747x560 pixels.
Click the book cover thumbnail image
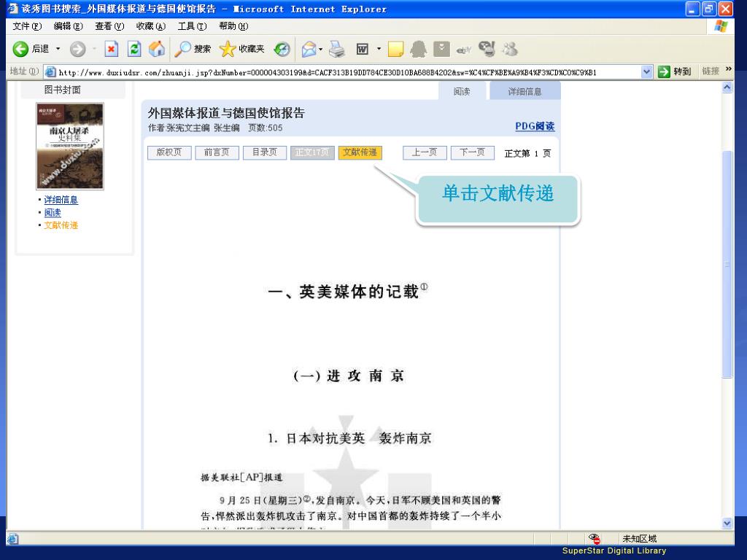click(x=70, y=146)
